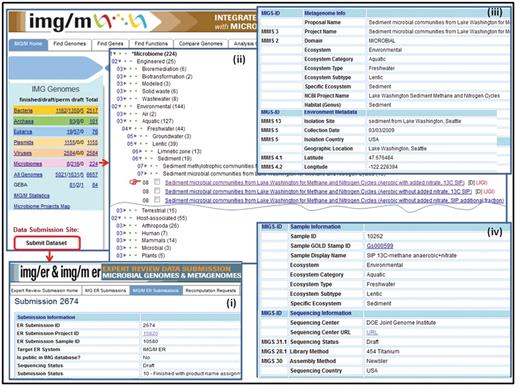The image size is (520, 390).
Task: Collapse the Host-associated (55) node
Action: point(120,218)
